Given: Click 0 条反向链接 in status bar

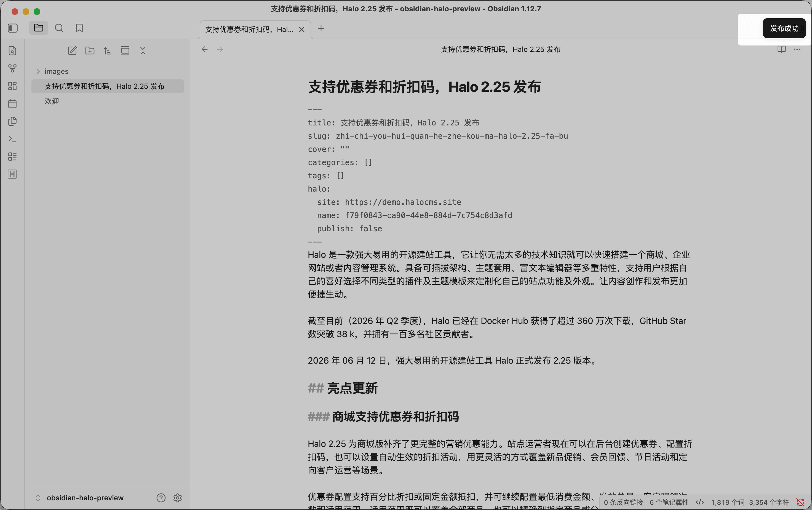Looking at the screenshot, I should click(623, 502).
